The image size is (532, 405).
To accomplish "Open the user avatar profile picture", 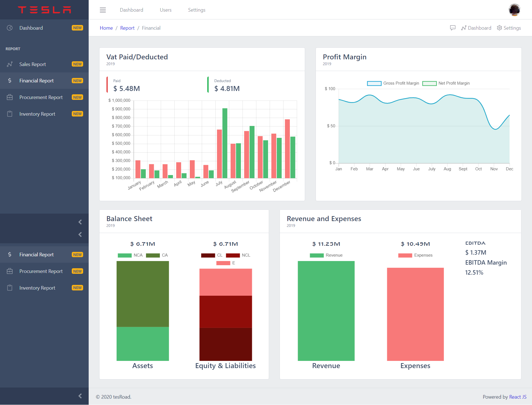I will pyautogui.click(x=514, y=10).
